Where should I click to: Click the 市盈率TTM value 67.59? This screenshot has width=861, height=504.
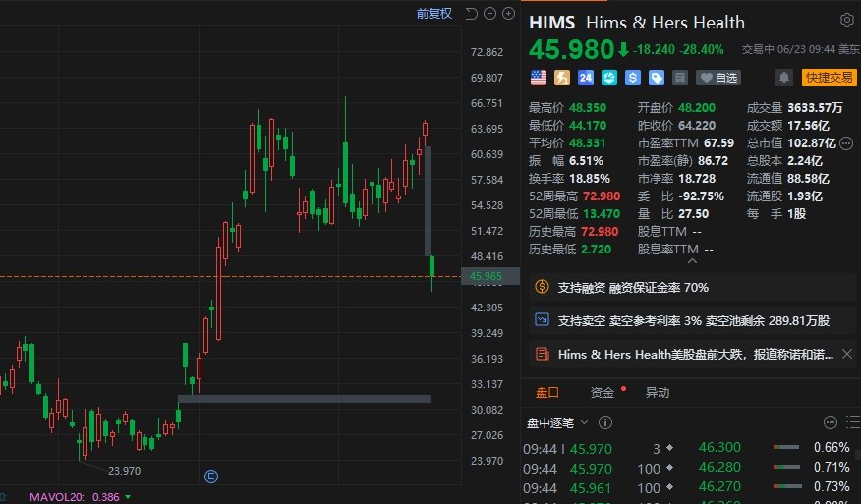coord(718,142)
